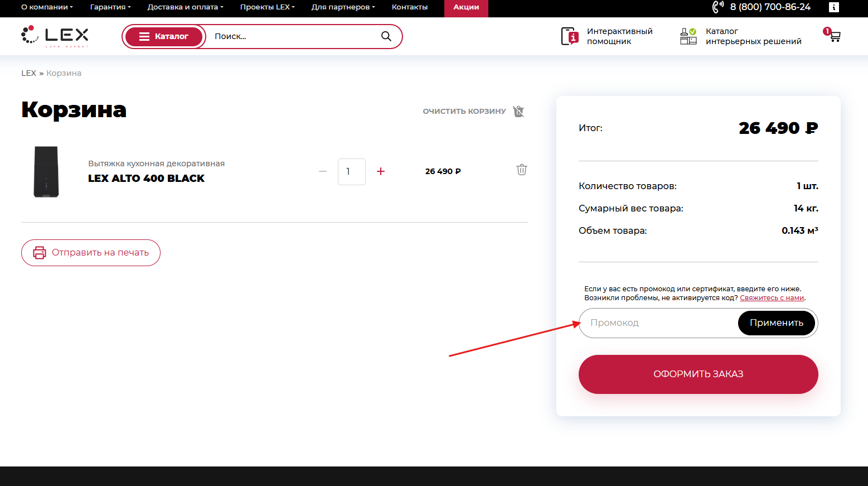Click Вытяжка кухонная декоративная text
868x486 pixels.
[x=156, y=163]
